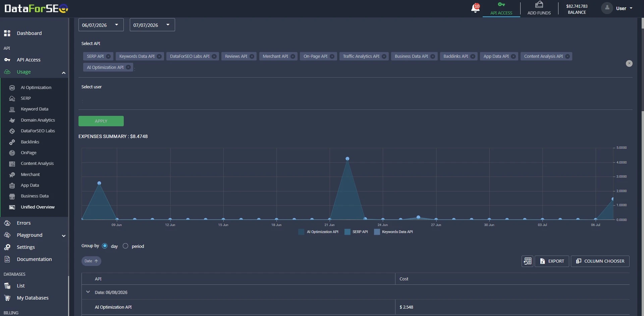Open the notifications bell icon

pyautogui.click(x=475, y=8)
